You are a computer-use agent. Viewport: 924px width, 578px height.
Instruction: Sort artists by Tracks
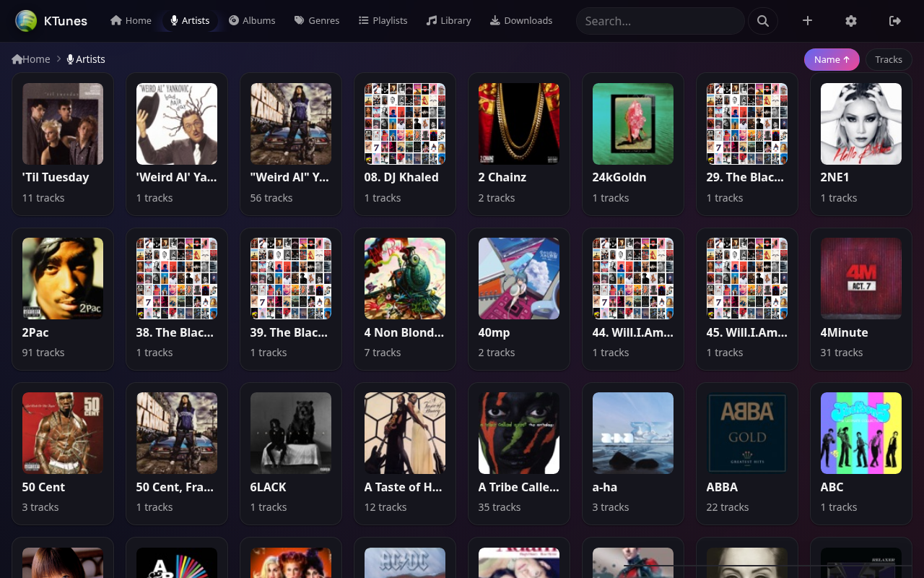click(889, 59)
